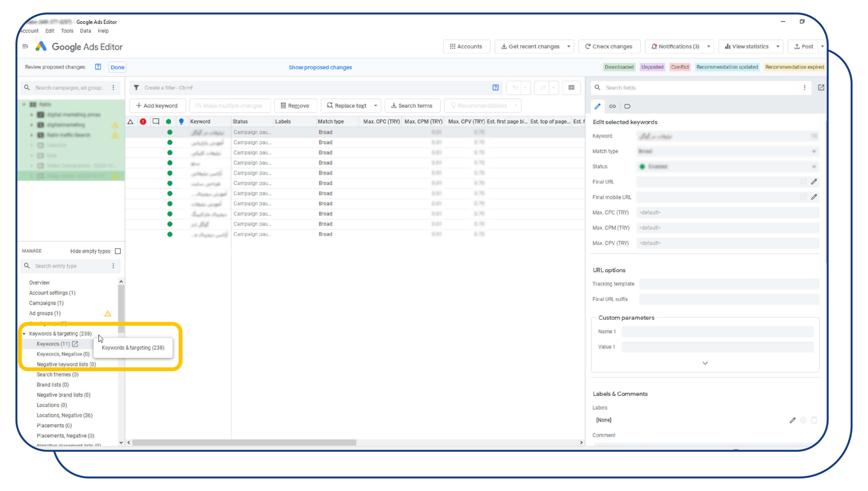
Task: Sort by the warning triangle column
Action: [x=130, y=121]
